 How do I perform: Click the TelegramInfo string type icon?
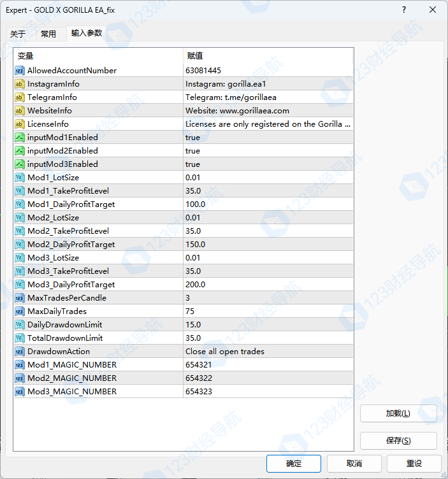pos(20,97)
